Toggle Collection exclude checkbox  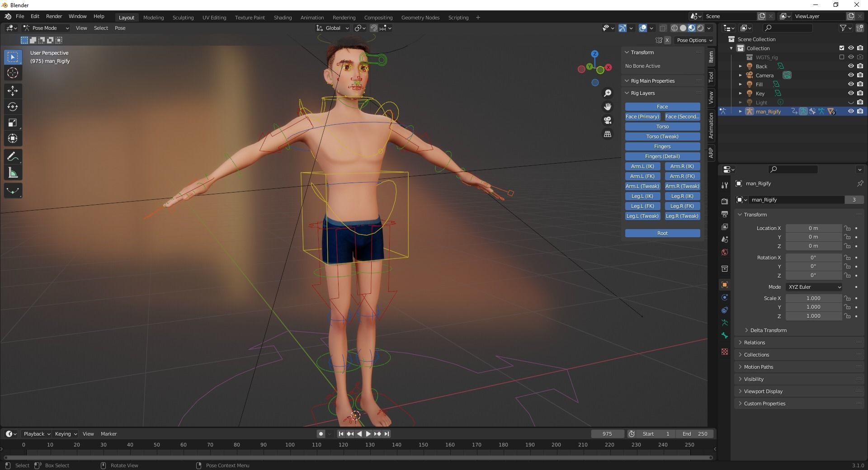pos(842,48)
